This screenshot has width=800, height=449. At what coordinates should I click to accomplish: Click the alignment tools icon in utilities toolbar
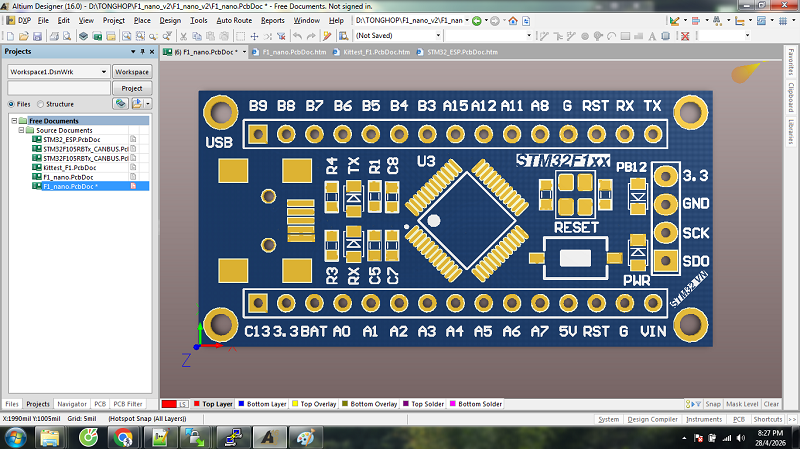(x=695, y=21)
